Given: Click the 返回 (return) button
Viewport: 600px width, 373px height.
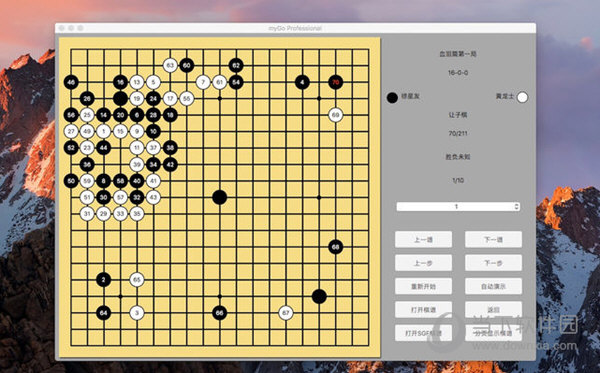Looking at the screenshot, I should click(493, 309).
